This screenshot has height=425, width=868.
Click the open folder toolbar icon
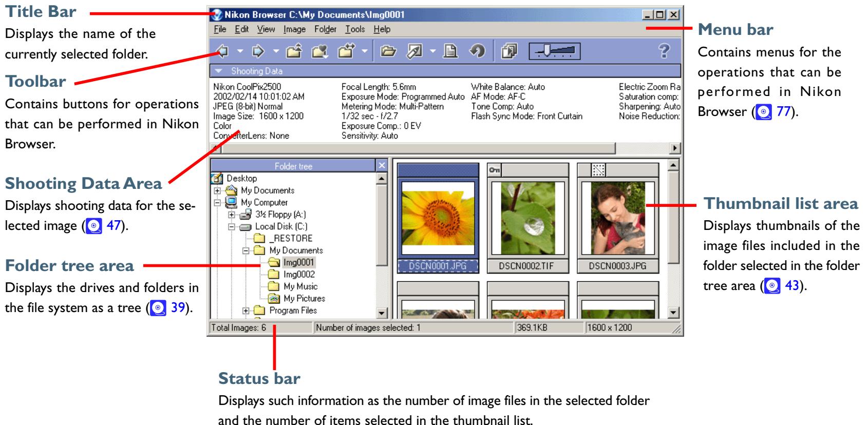pos(390,51)
